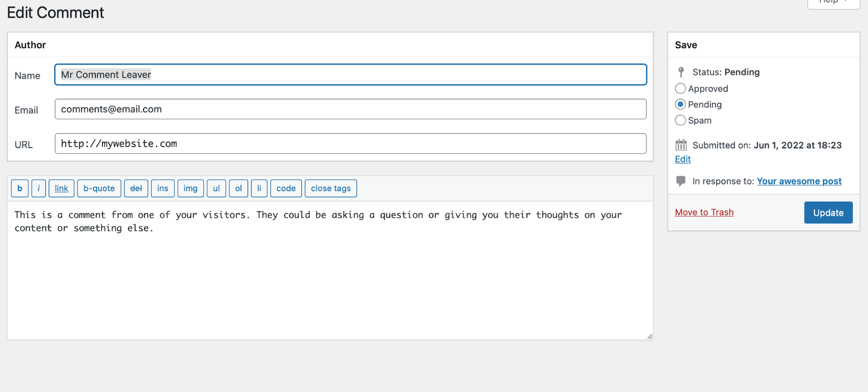Click the b-quote button
Viewport: 868px width, 392px height.
[99, 188]
